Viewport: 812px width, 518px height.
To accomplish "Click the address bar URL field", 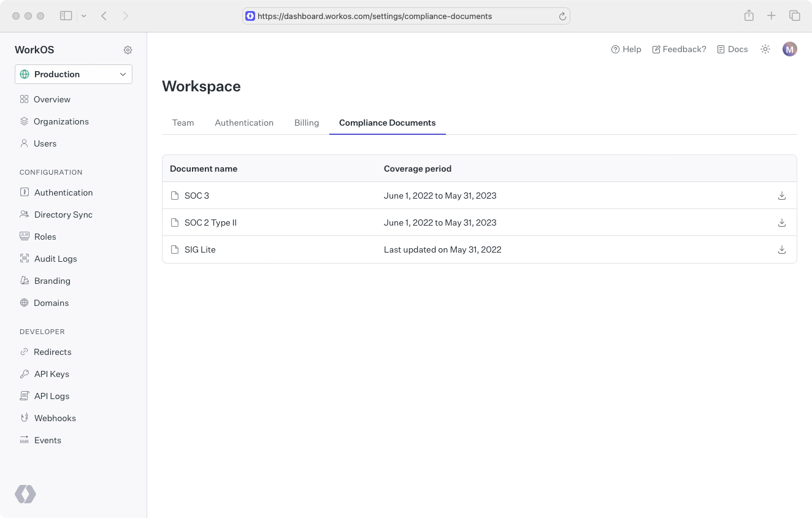I will click(406, 16).
